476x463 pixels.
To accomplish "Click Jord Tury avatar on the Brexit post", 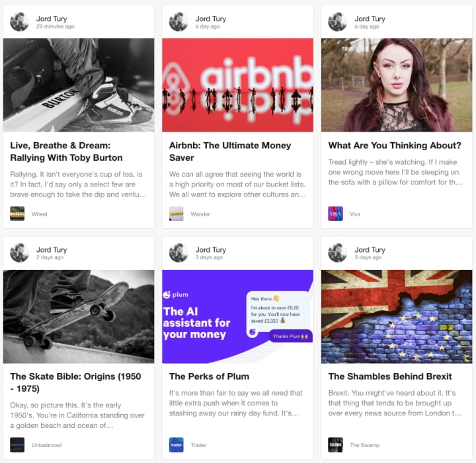I will [338, 253].
